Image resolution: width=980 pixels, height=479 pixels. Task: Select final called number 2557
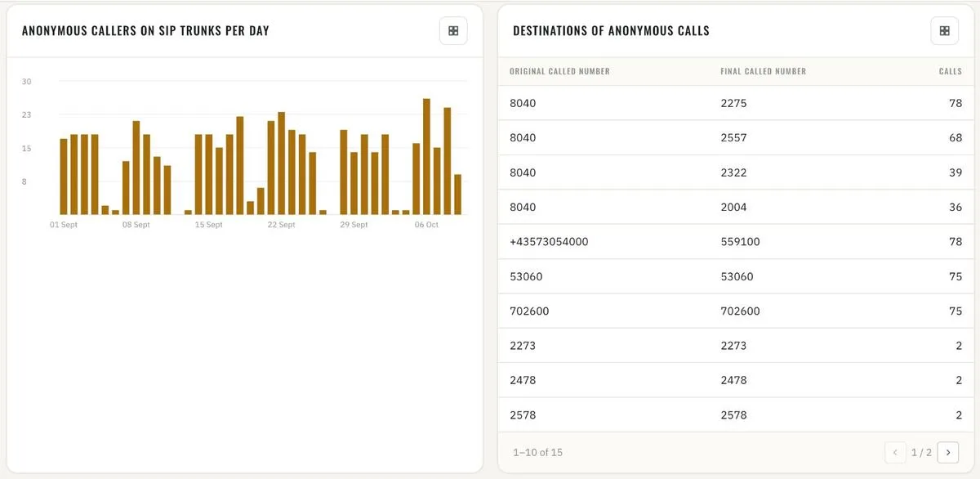click(x=733, y=137)
